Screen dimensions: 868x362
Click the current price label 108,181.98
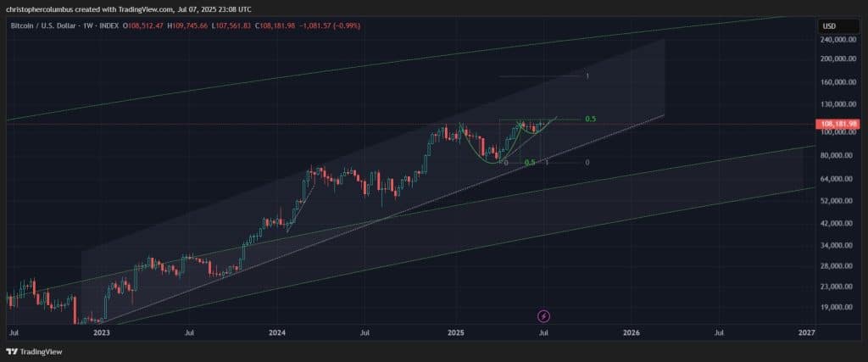click(838, 124)
